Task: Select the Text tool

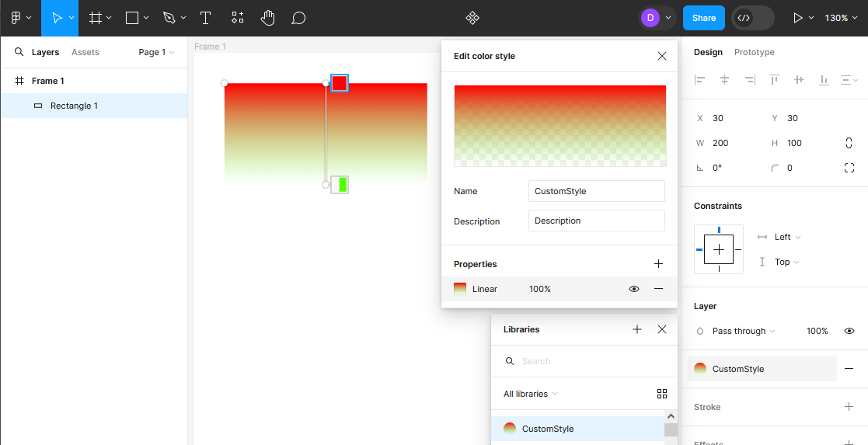Action: 205,18
